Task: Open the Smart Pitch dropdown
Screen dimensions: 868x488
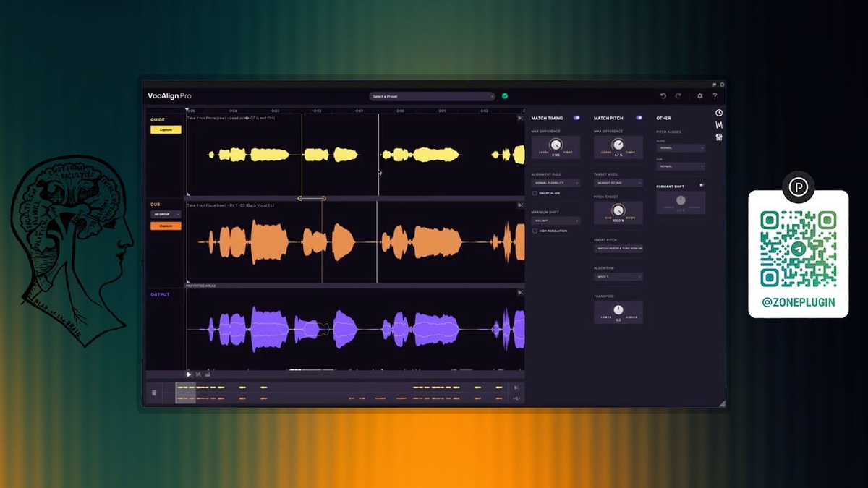Action: (x=618, y=249)
